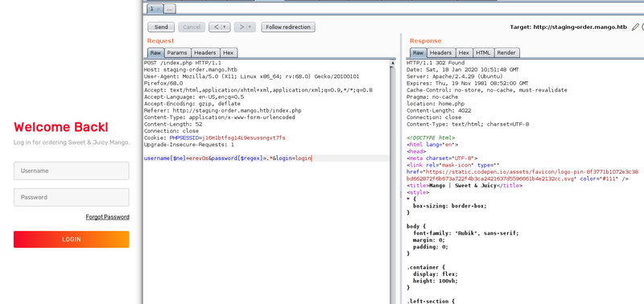Open the Request Params tab
This screenshot has height=304, width=644.
tap(177, 53)
